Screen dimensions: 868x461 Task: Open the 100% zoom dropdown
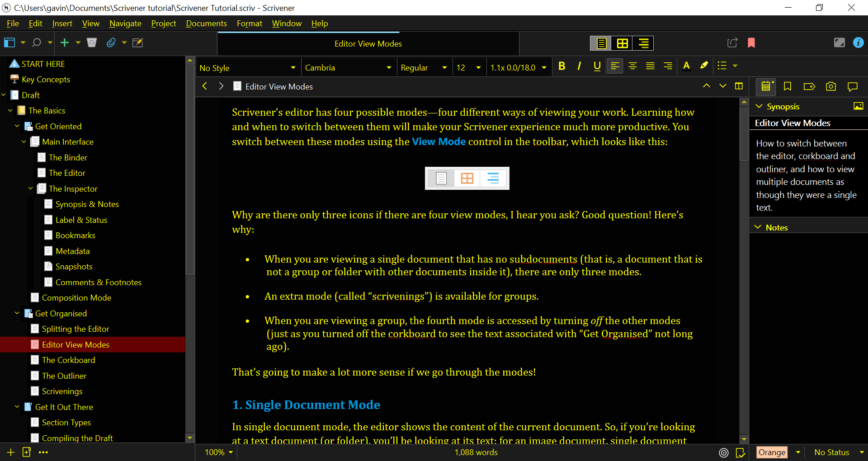point(219,452)
